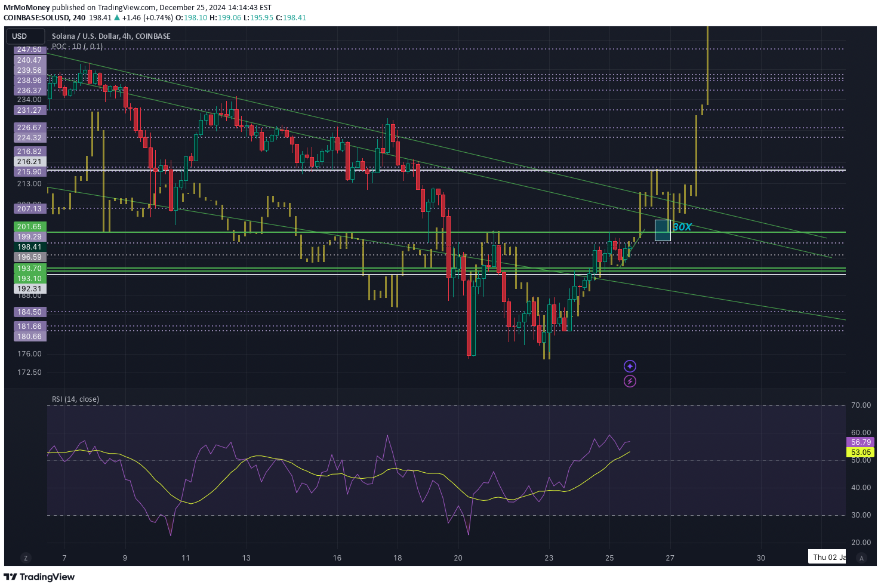The image size is (881, 588).
Task: Select the yellow RSI average 53.05 label
Action: pyautogui.click(x=861, y=452)
